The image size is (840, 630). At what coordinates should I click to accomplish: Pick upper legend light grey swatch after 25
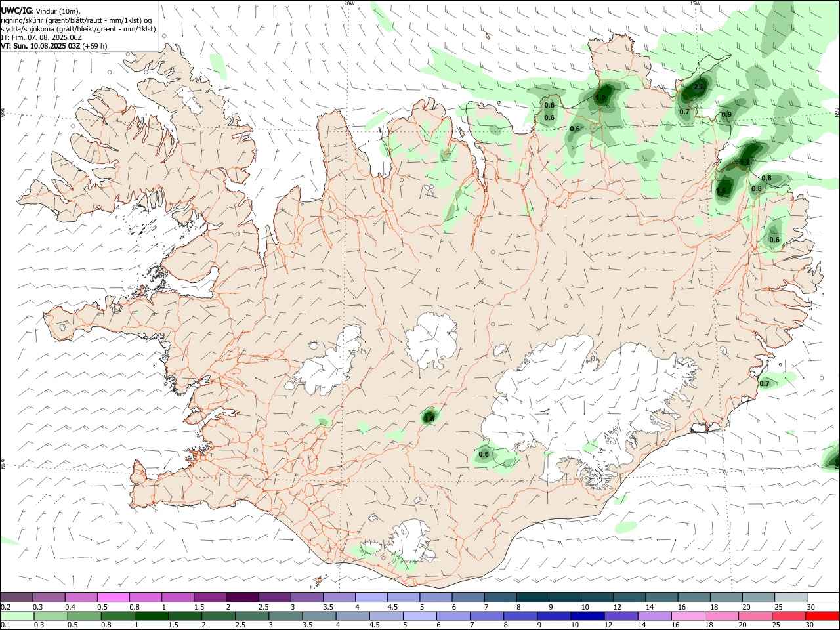click(789, 597)
